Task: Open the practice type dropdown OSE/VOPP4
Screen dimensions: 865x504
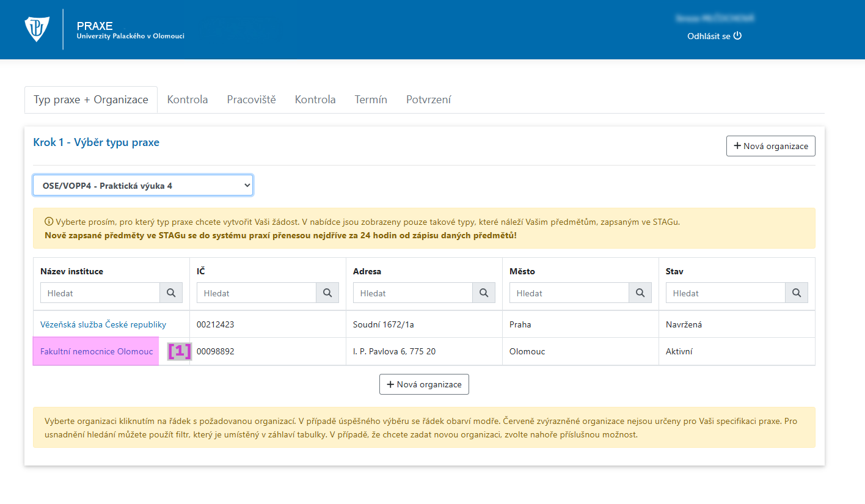Action: (143, 185)
